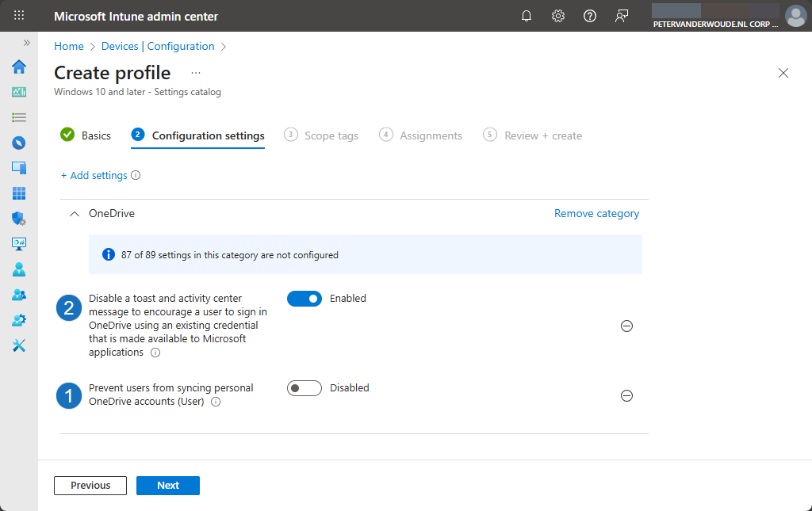Viewport: 812px width, 511px height.
Task: Open the Home icon in the sidebar
Action: (19, 67)
